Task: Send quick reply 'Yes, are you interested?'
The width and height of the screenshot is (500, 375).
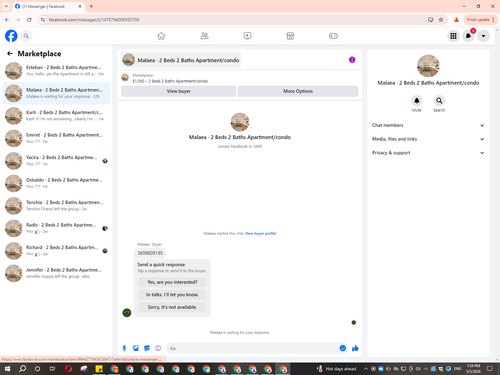Action: click(x=172, y=282)
